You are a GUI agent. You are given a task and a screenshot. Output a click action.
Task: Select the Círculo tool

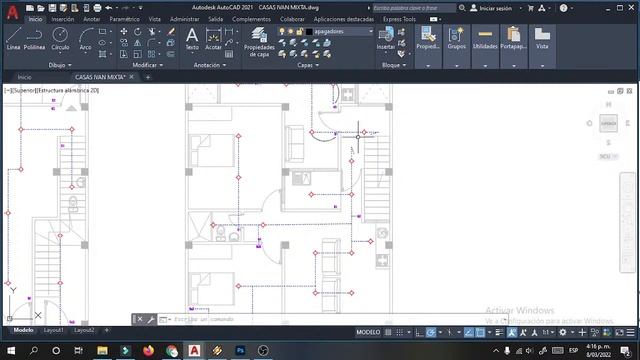60,39
